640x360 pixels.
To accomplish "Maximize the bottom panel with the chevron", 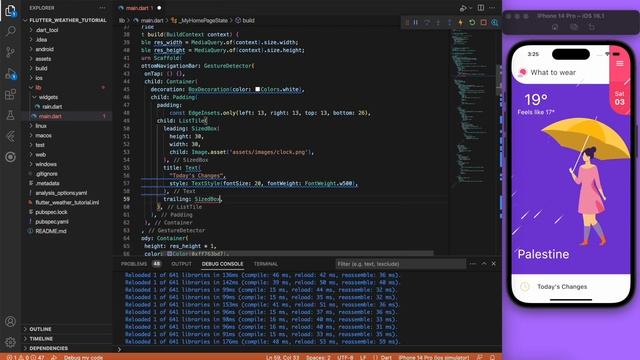I will click(x=484, y=264).
